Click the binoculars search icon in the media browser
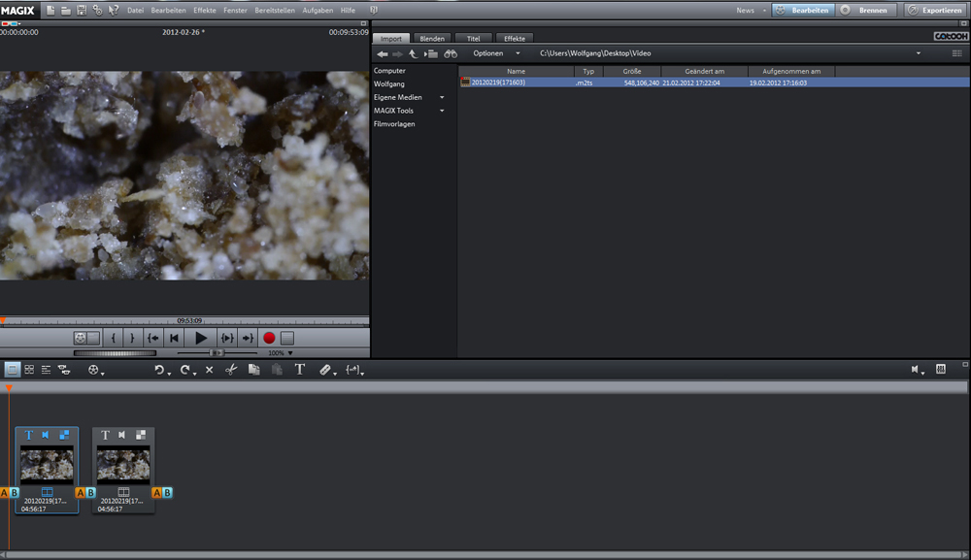This screenshot has height=560, width=971. (451, 53)
